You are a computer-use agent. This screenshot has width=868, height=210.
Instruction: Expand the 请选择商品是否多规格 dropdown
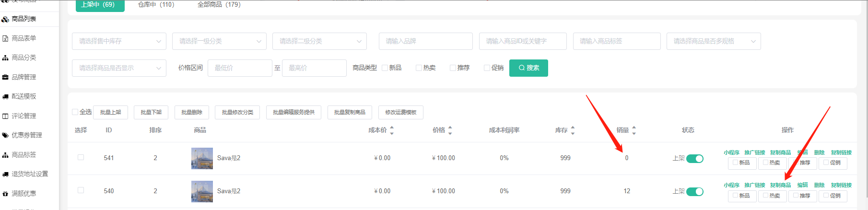coord(713,41)
